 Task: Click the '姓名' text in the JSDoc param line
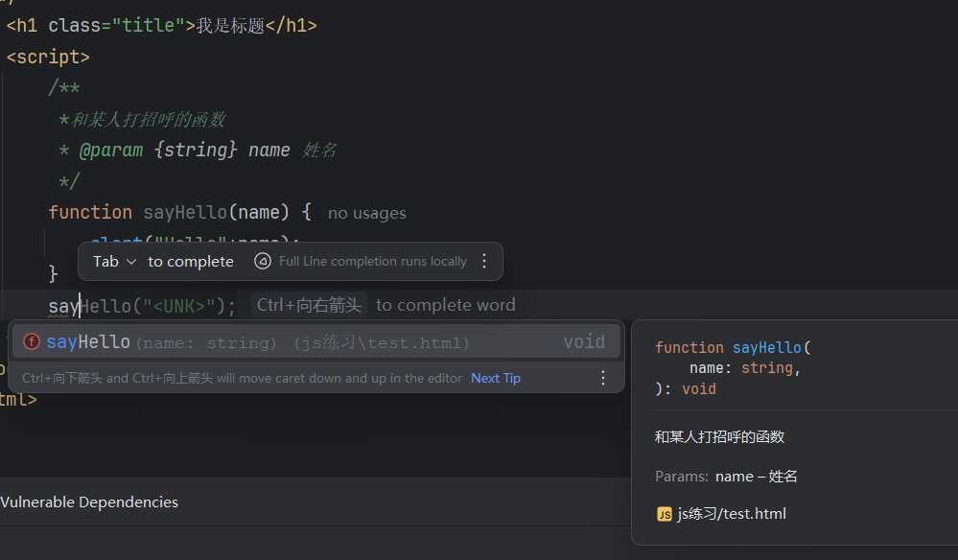point(319,151)
